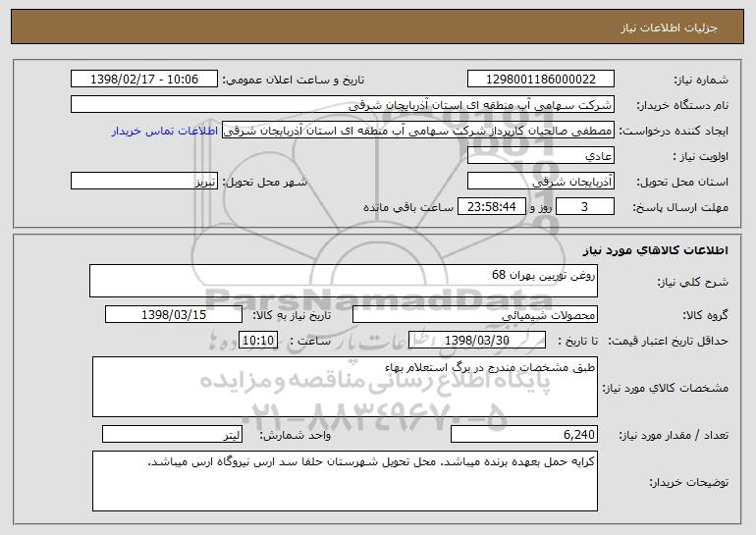
Task: Click the label گروه کالا
Action: (705, 316)
